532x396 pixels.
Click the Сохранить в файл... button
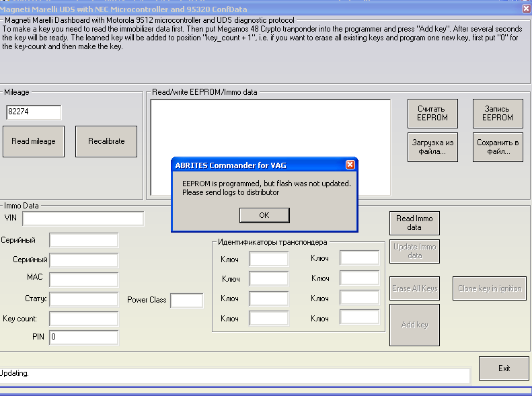click(498, 147)
